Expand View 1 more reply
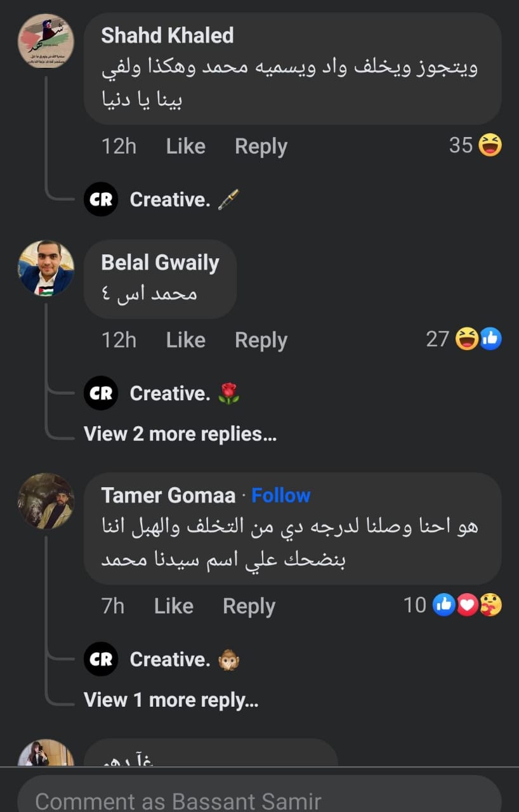This screenshot has height=812, width=519. click(171, 700)
